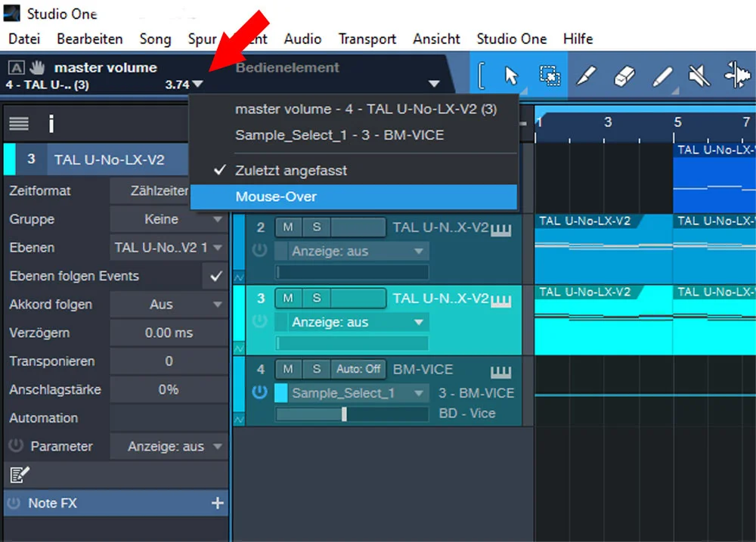756x542 pixels.
Task: Select the Eraser tool
Action: (x=624, y=76)
